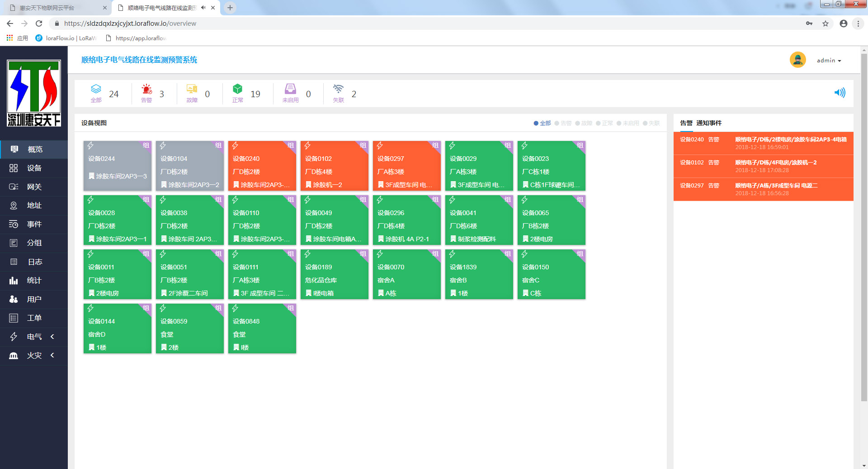This screenshot has height=469, width=868.
Task: Switch to the 通知事件 tab
Action: click(709, 123)
